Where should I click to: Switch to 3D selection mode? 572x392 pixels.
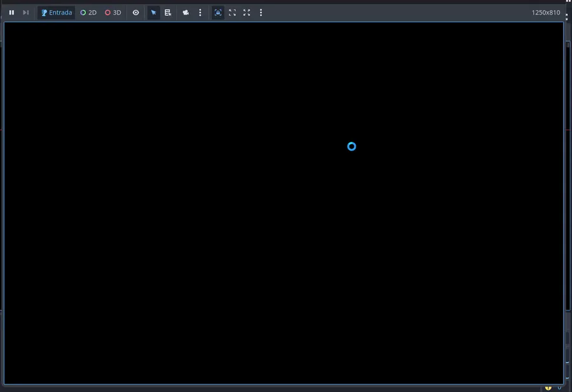click(x=113, y=13)
